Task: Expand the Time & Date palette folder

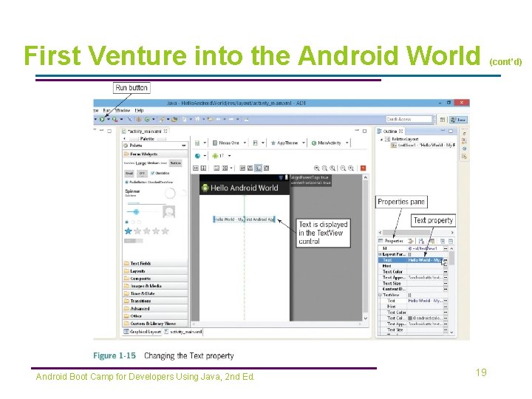Action: tap(155, 293)
